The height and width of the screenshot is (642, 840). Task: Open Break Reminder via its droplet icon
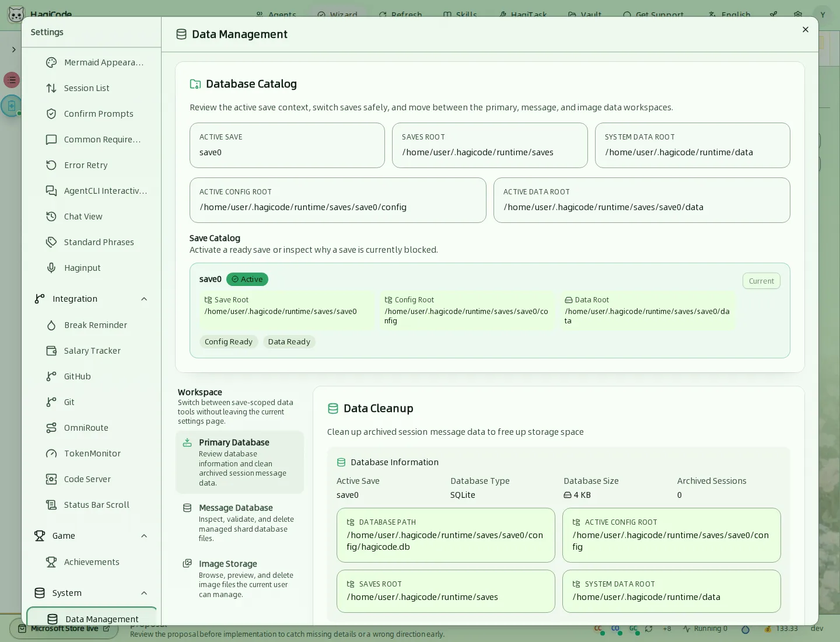click(51, 325)
